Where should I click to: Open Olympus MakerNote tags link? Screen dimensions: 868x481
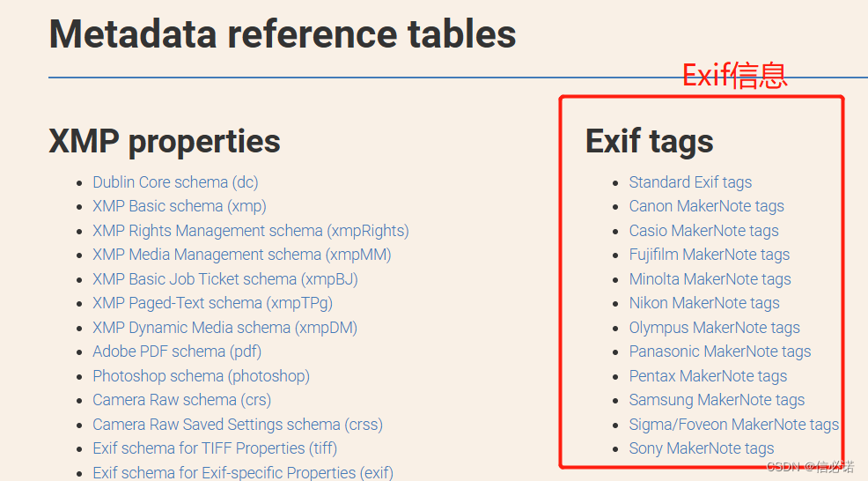point(714,328)
